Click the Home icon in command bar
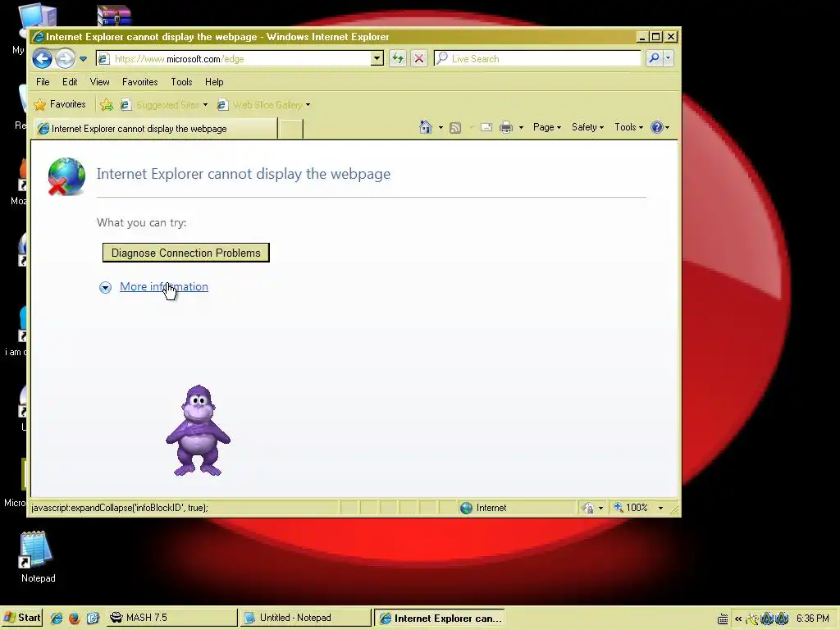The height and width of the screenshot is (630, 840). tap(426, 127)
